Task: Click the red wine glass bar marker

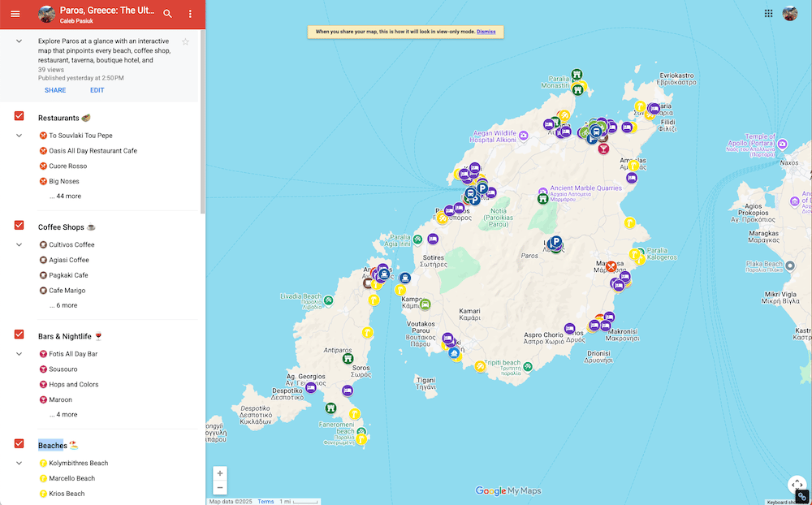Action: coord(603,149)
